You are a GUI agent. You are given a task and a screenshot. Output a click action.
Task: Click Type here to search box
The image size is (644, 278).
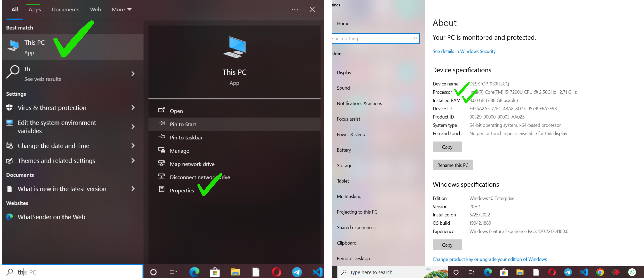pyautogui.click(x=393, y=272)
